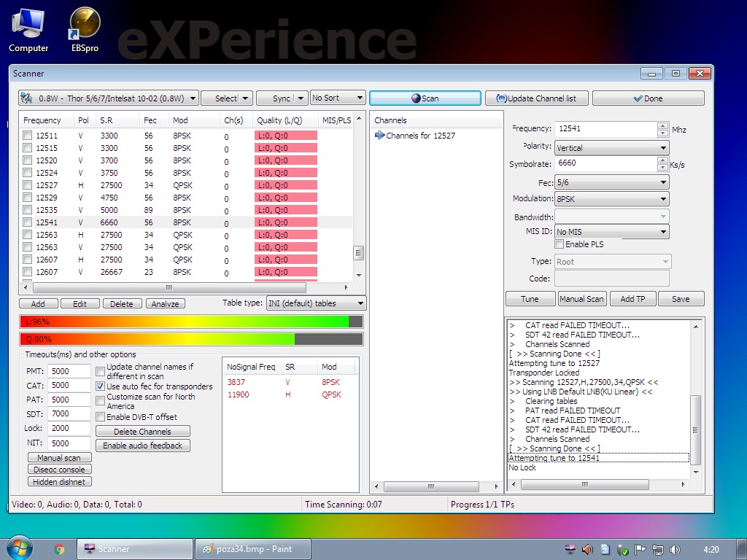747x560 pixels.
Task: Check the 12511 V 3300 transponder row
Action: click(x=28, y=135)
